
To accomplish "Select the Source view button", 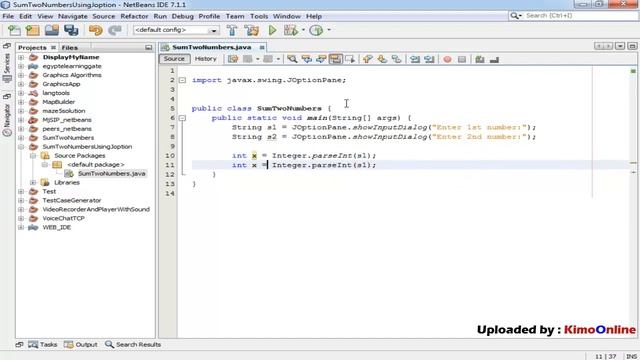I will pyautogui.click(x=174, y=59).
